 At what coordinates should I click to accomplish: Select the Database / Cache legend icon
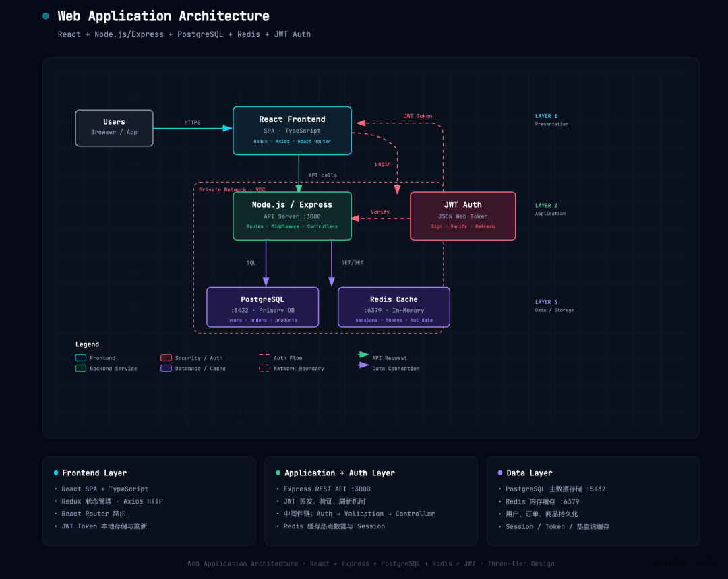[x=166, y=369]
